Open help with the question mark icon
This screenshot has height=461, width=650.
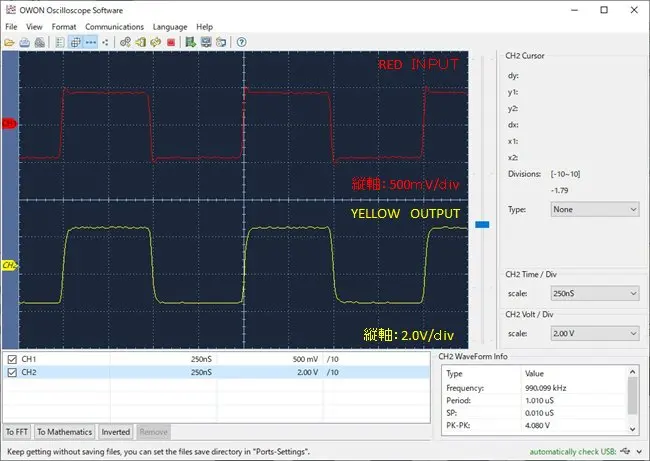tap(241, 42)
